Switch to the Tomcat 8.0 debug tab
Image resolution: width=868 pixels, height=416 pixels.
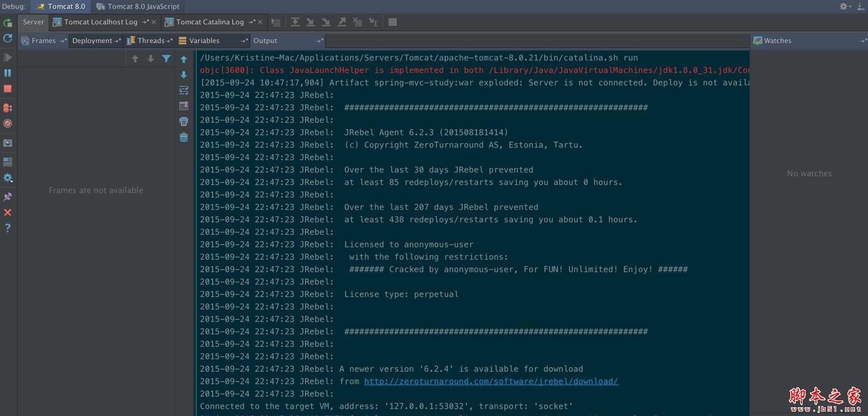pos(61,6)
